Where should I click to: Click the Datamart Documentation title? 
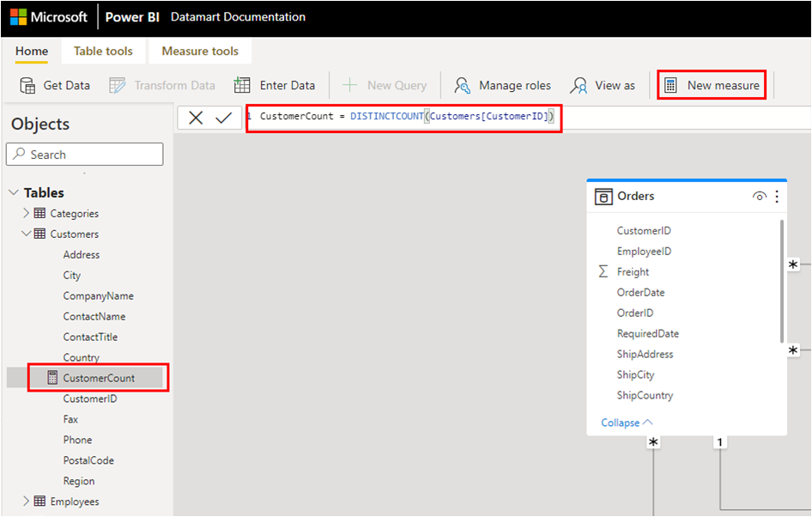click(238, 16)
